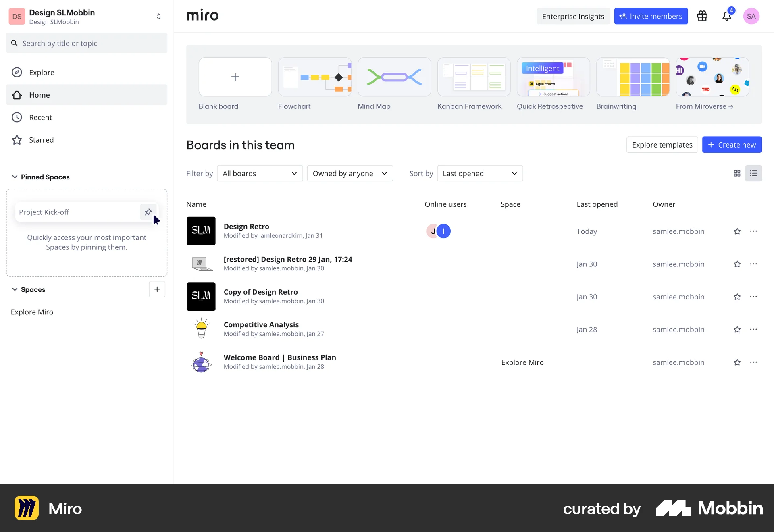Collapse the Pinned Spaces section
The image size is (774, 532).
coord(15,177)
